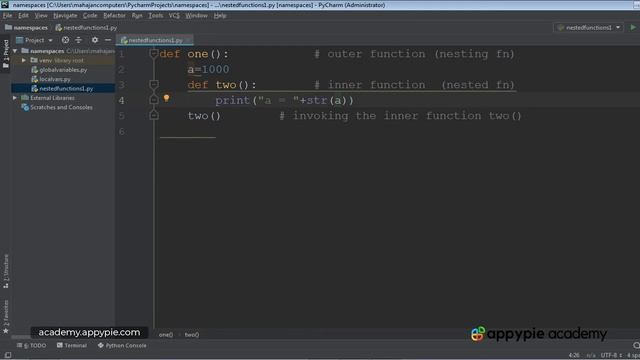
Task: Open the Help menu
Action: point(220,16)
